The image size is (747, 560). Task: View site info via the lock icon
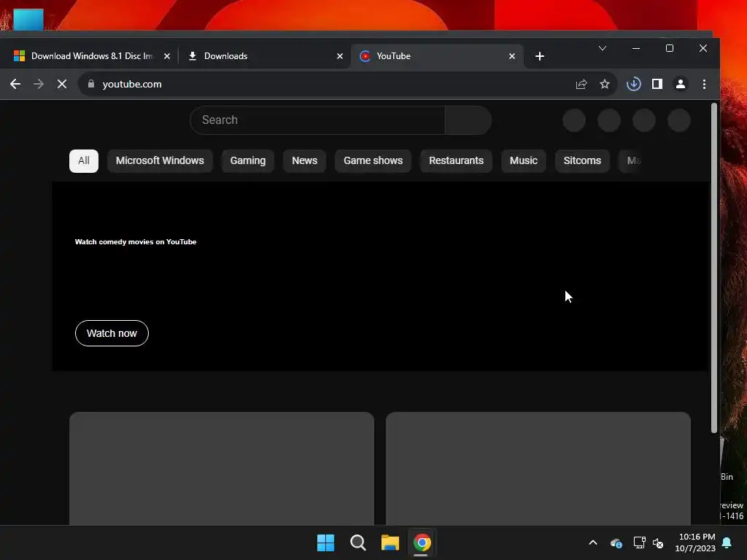pyautogui.click(x=91, y=84)
